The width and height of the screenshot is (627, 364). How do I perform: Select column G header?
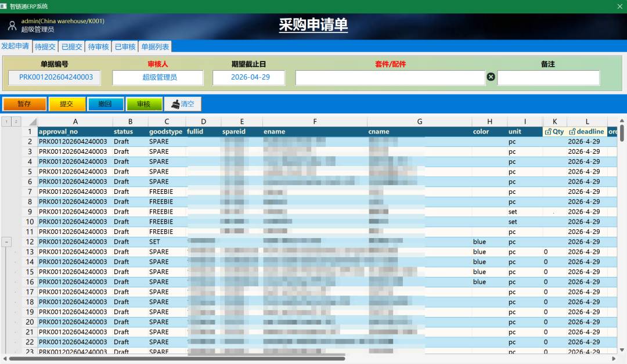tap(420, 121)
